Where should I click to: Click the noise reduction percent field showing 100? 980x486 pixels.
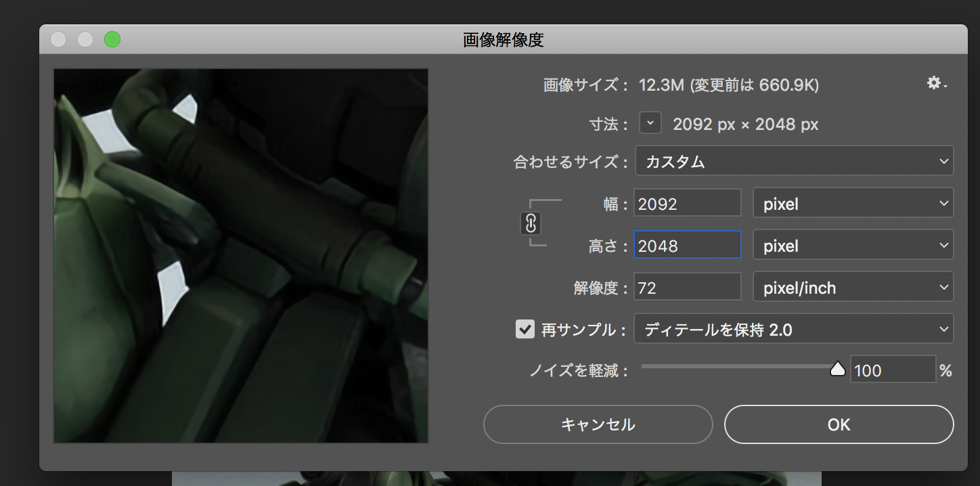892,370
